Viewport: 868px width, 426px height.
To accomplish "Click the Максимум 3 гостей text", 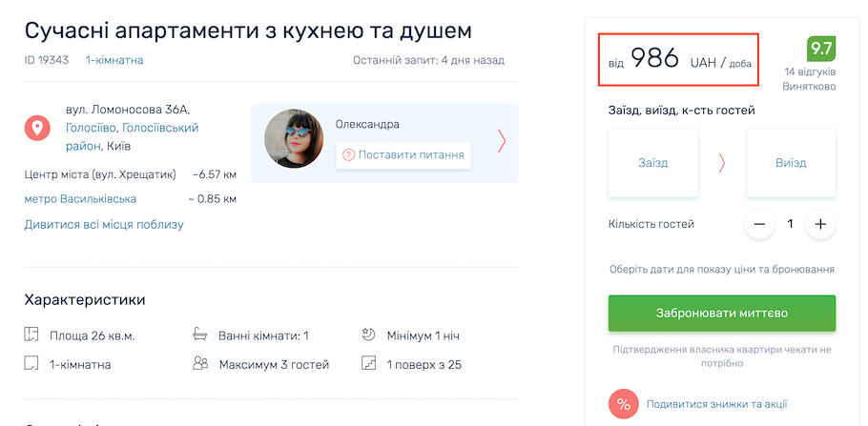I will tap(275, 365).
